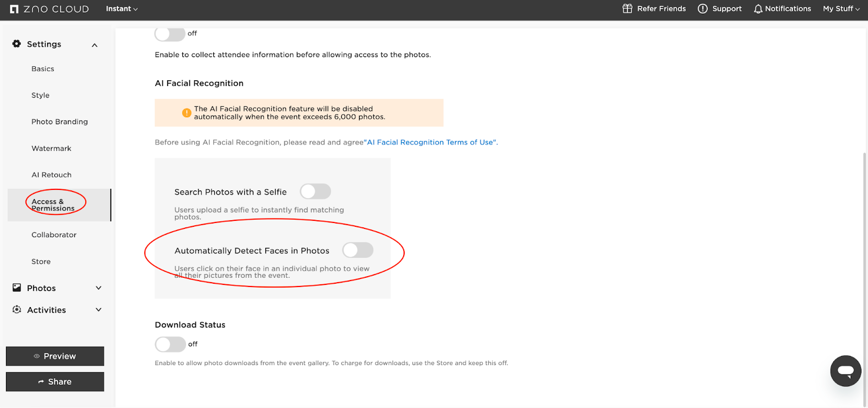Click the Settings gear icon

17,44
